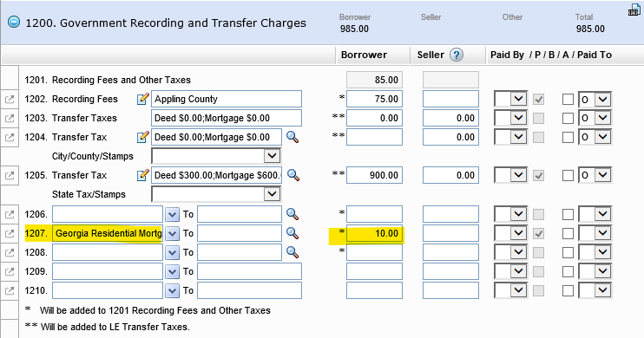Click the Borrower amount field for line 1202

(x=374, y=99)
